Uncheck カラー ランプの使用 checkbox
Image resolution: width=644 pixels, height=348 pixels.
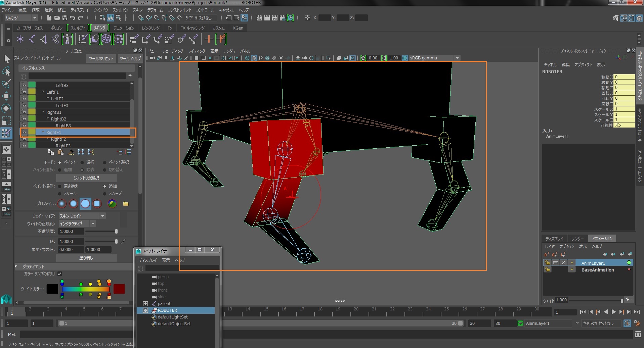click(59, 274)
